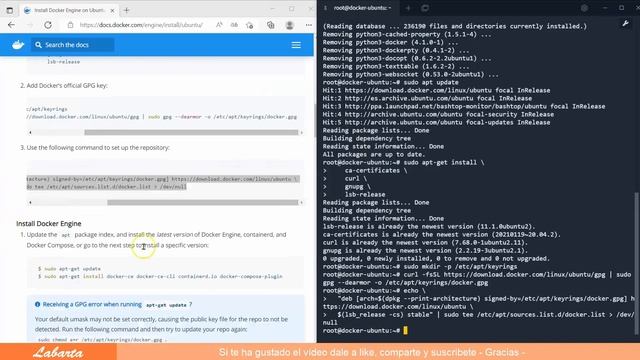Image resolution: width=640 pixels, height=360 pixels.
Task: Open the Read aloud option
Action: coord(219,25)
